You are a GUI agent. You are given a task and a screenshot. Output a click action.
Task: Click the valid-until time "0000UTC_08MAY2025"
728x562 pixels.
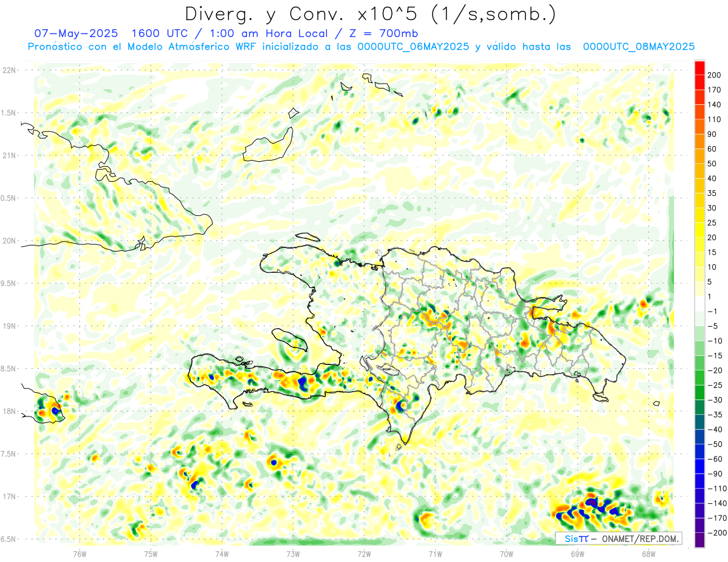click(639, 47)
